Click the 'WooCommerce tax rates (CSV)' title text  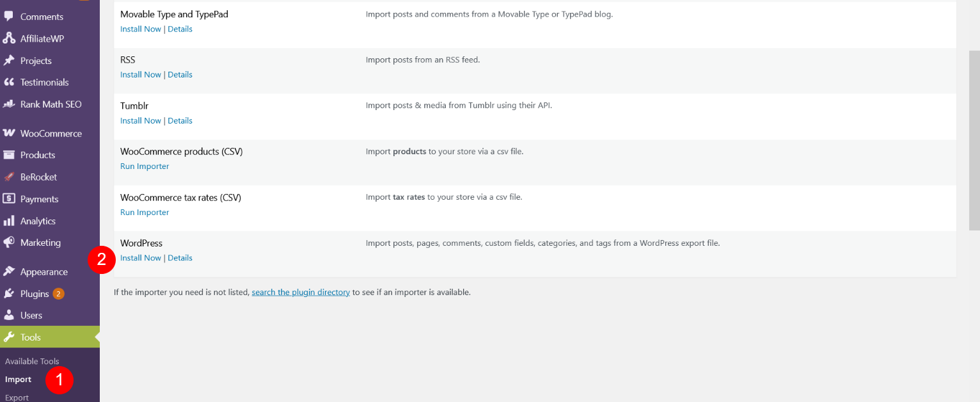click(181, 198)
